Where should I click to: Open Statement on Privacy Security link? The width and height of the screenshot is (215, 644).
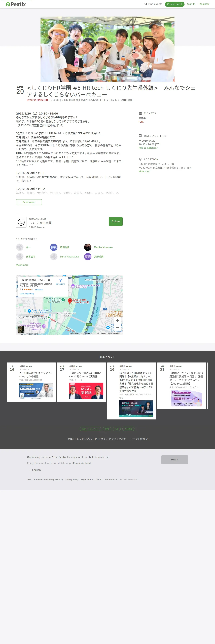pos(48,479)
